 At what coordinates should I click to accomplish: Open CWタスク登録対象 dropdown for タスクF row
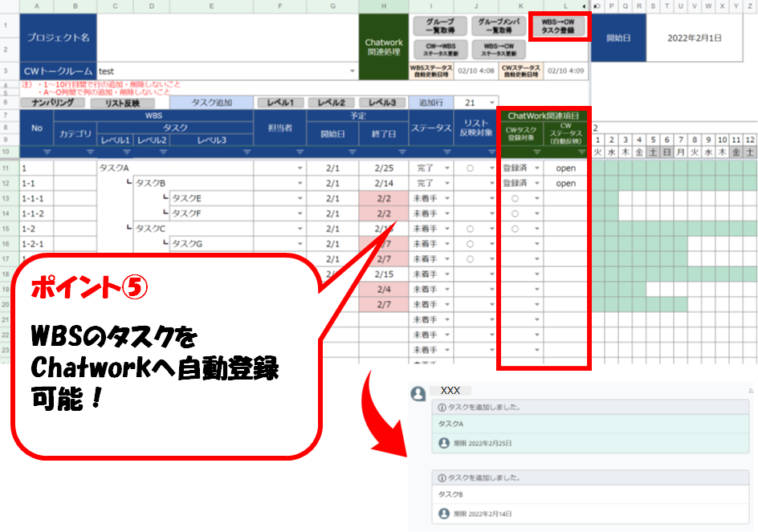[536, 213]
